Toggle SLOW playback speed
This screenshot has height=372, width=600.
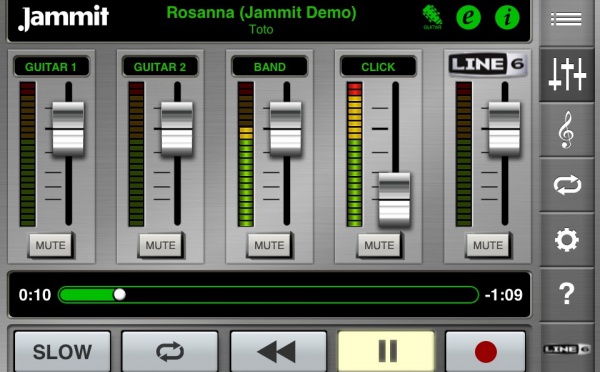[62, 352]
